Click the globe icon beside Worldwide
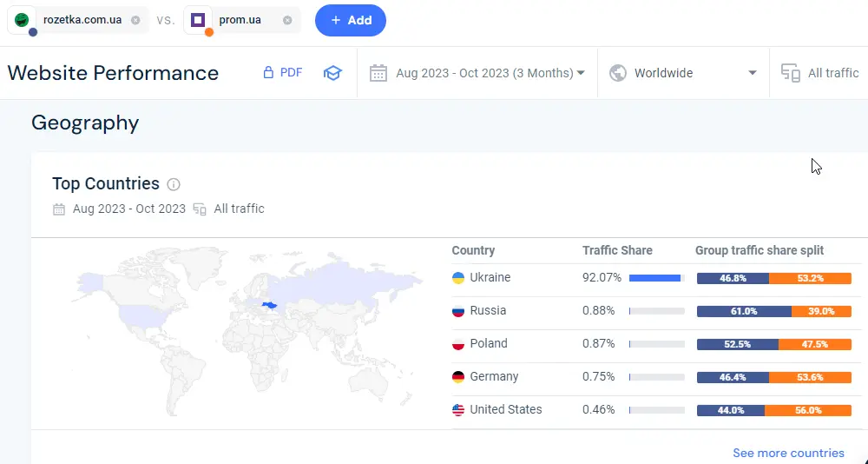 click(618, 73)
